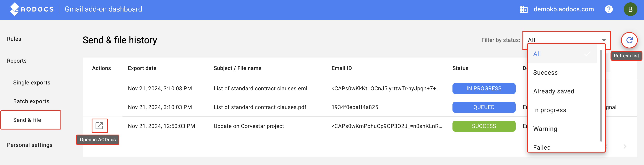This screenshot has height=165, width=644.
Task: Expand Filter by status dropdown arrow
Action: click(603, 40)
